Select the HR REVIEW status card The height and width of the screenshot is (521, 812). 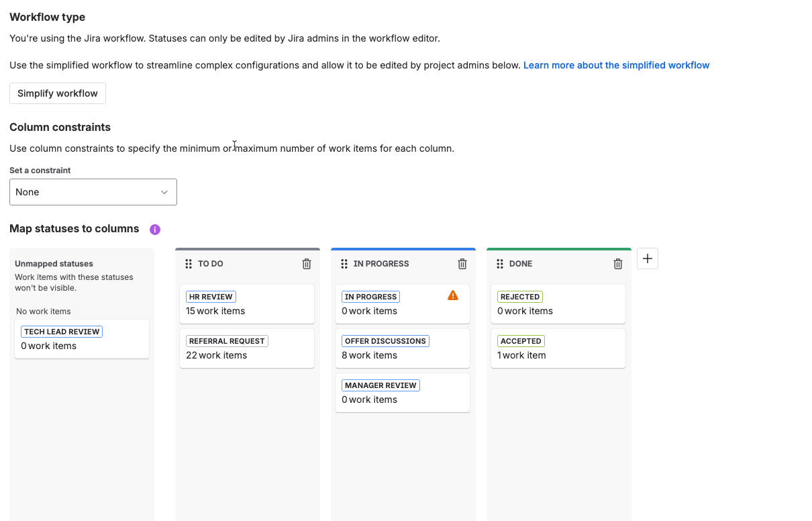click(247, 304)
